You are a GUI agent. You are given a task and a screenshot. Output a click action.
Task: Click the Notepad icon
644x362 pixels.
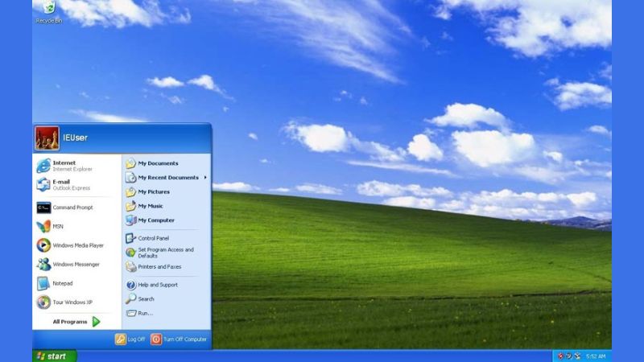coord(43,283)
